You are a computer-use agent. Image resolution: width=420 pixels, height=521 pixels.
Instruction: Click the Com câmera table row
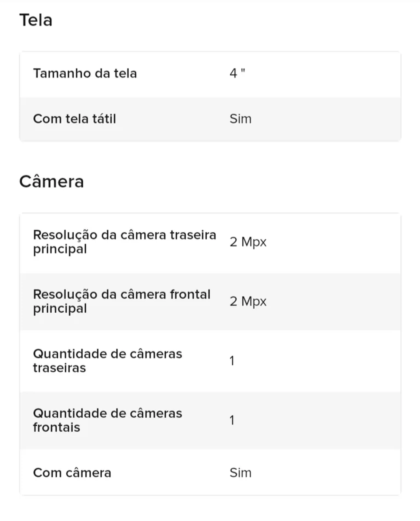(x=210, y=472)
